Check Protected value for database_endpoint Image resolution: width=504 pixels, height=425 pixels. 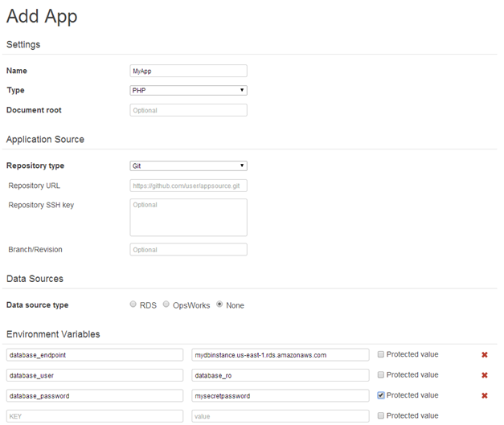coord(380,354)
